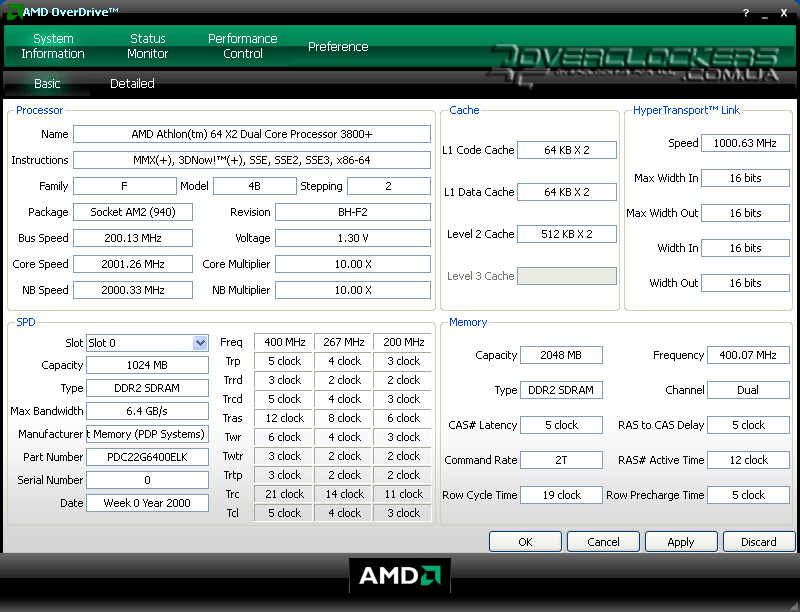Click the empty Level 3 Cache field
Image resolution: width=800 pixels, height=612 pixels.
coord(567,276)
